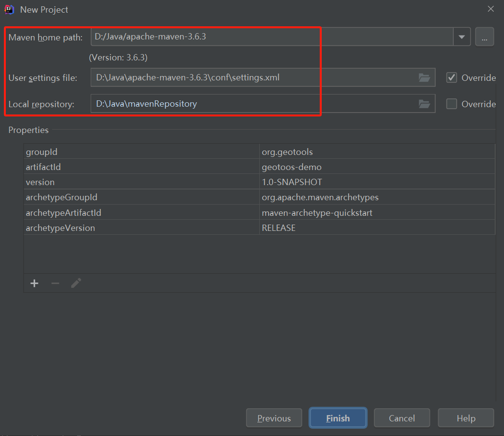This screenshot has width=504, height=436.
Task: Enable Override for Local repository
Action: tap(452, 104)
